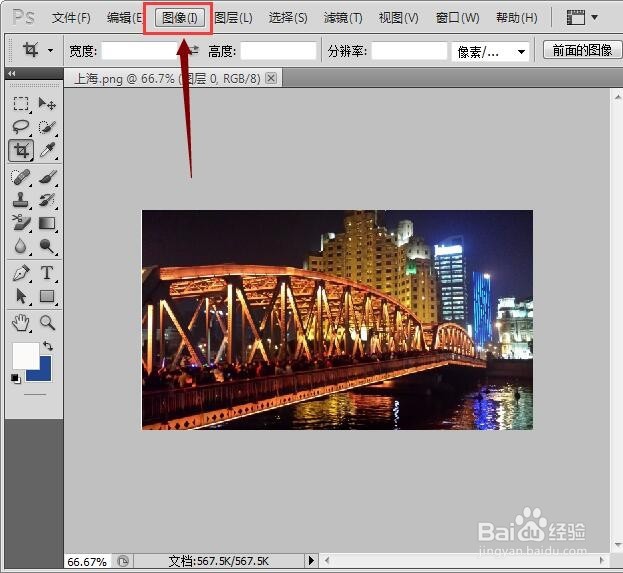Click the 66.67% zoom level field

point(87,561)
